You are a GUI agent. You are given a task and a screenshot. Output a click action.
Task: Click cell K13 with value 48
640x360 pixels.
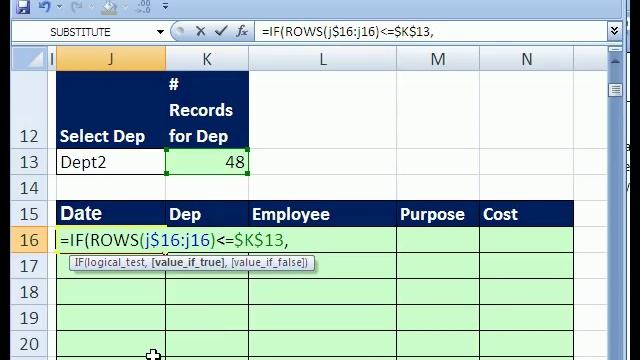(207, 162)
